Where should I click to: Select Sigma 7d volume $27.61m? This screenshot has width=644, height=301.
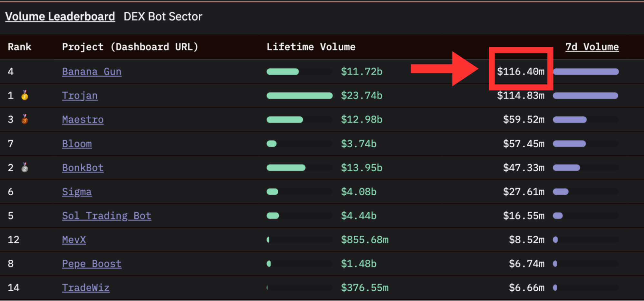tap(524, 192)
